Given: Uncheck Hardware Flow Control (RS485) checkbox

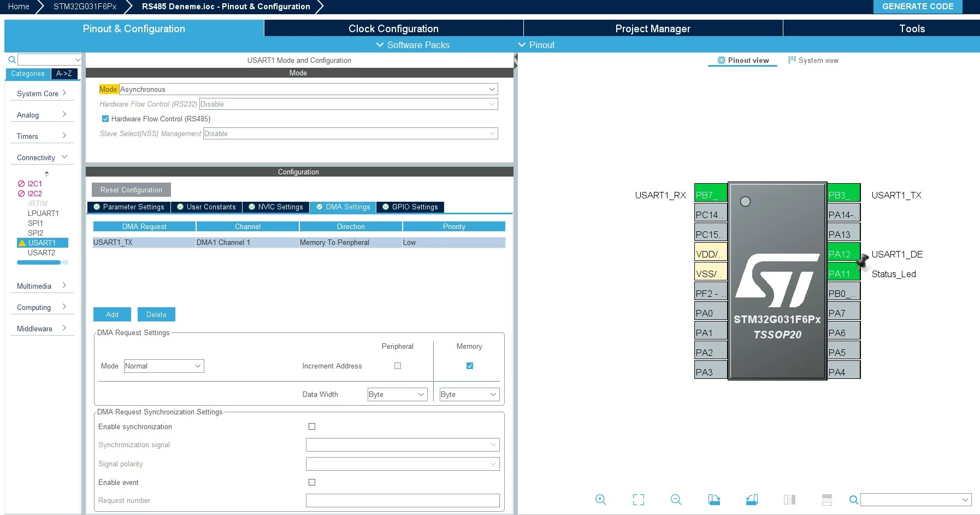Looking at the screenshot, I should point(105,119).
